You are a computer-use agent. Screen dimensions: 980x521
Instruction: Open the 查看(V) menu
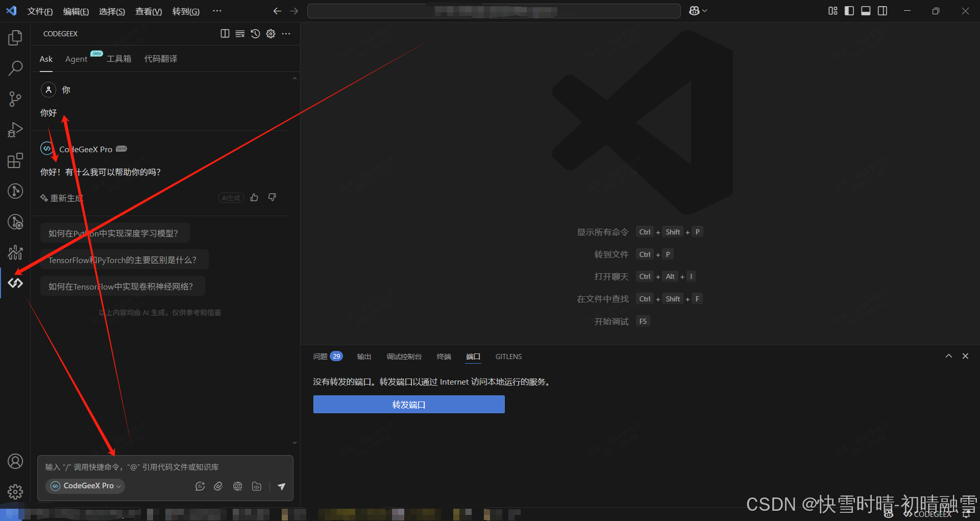click(149, 11)
